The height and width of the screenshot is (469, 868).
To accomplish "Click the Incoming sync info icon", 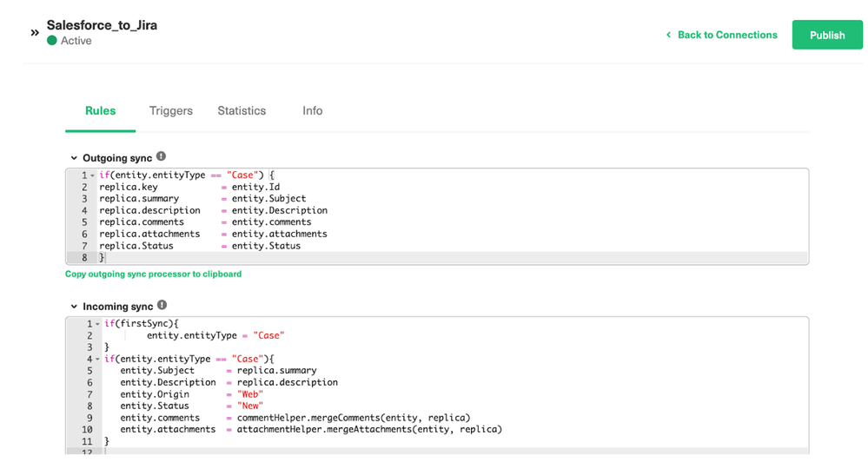I will [x=162, y=305].
